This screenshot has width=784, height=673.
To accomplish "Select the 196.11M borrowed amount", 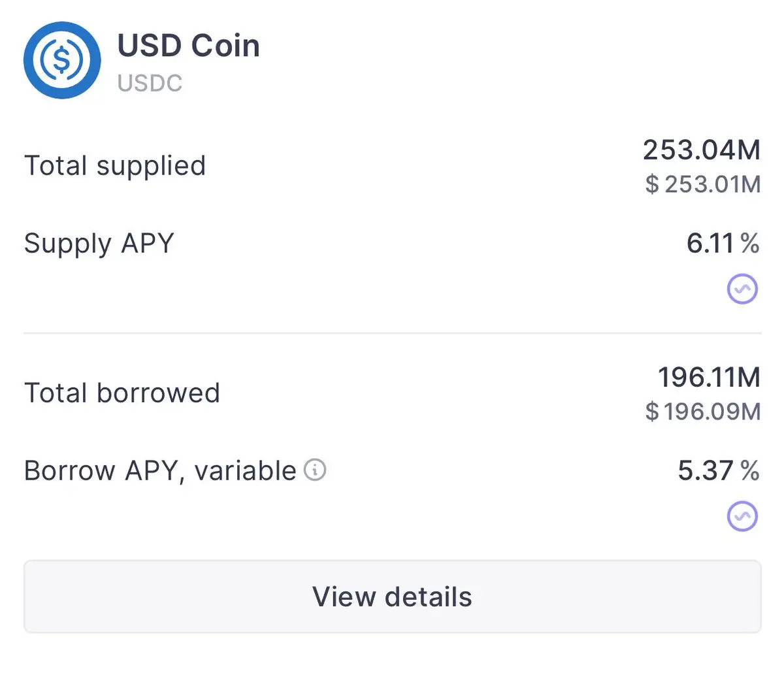I will coord(709,377).
